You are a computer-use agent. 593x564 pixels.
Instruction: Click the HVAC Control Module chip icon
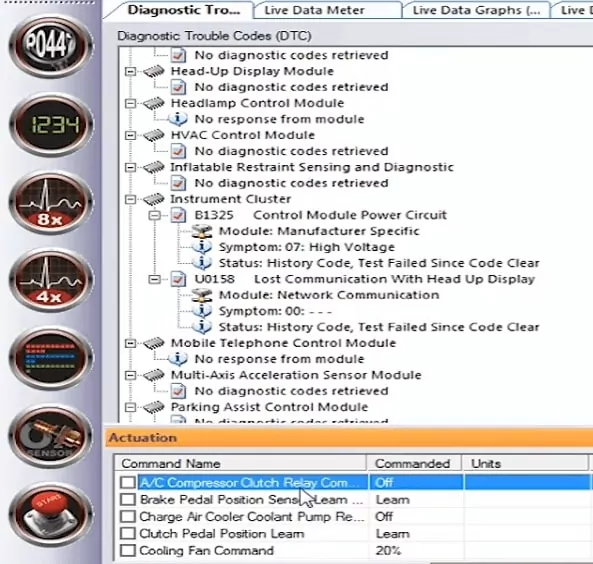pos(154,135)
